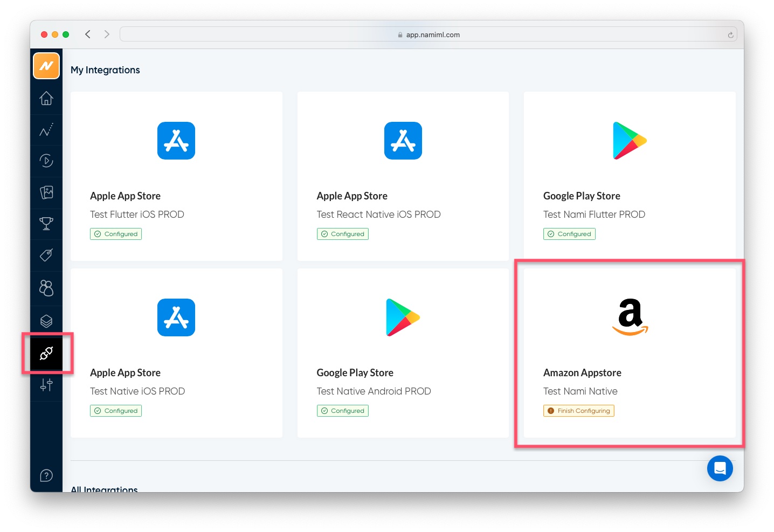Open the customers people sidebar icon

[x=46, y=288]
